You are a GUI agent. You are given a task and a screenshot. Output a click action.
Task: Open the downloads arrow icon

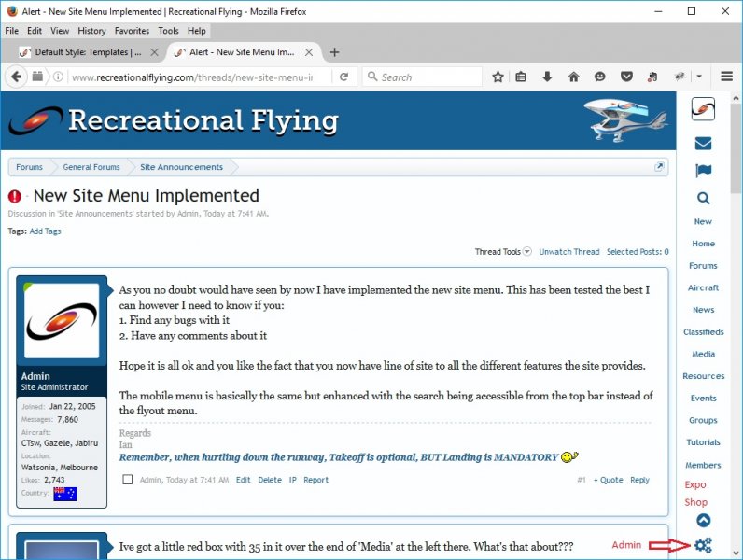point(547,77)
